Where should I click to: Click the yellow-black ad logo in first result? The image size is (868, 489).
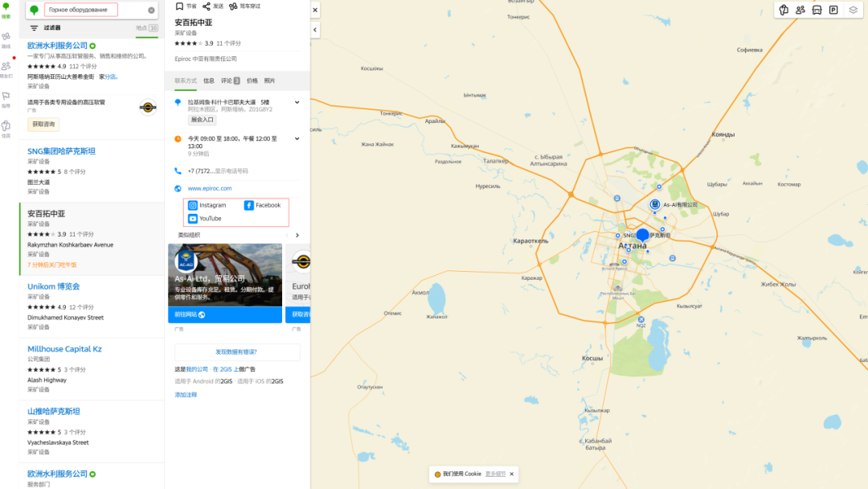pos(148,107)
